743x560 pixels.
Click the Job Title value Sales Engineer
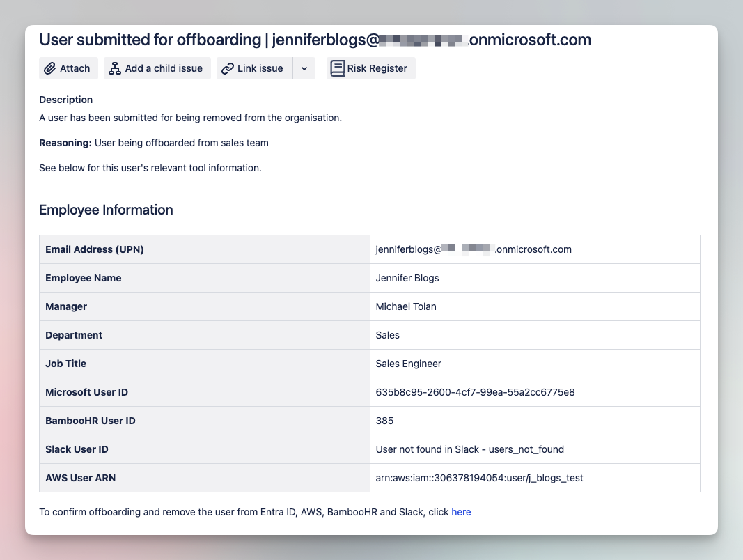(408, 364)
